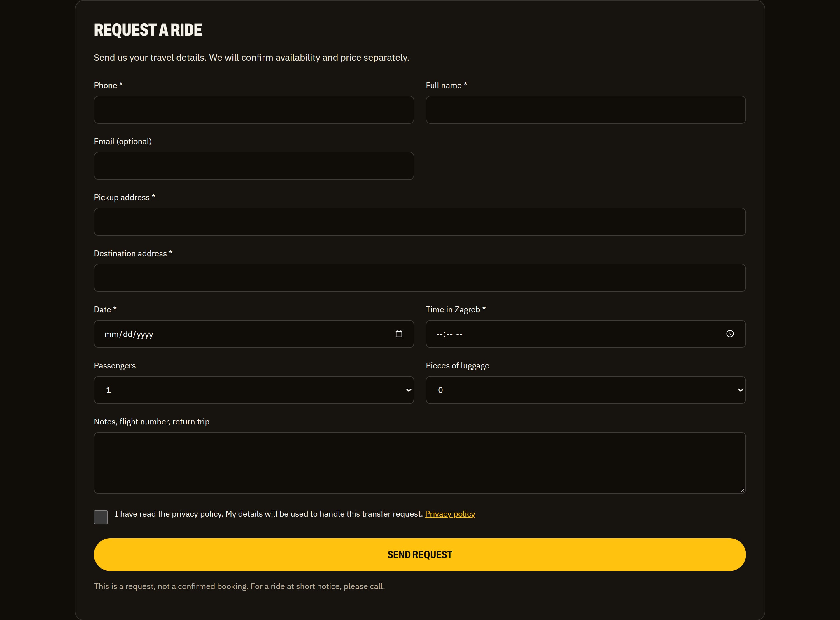Select the Email (optional) input field

pyautogui.click(x=254, y=166)
